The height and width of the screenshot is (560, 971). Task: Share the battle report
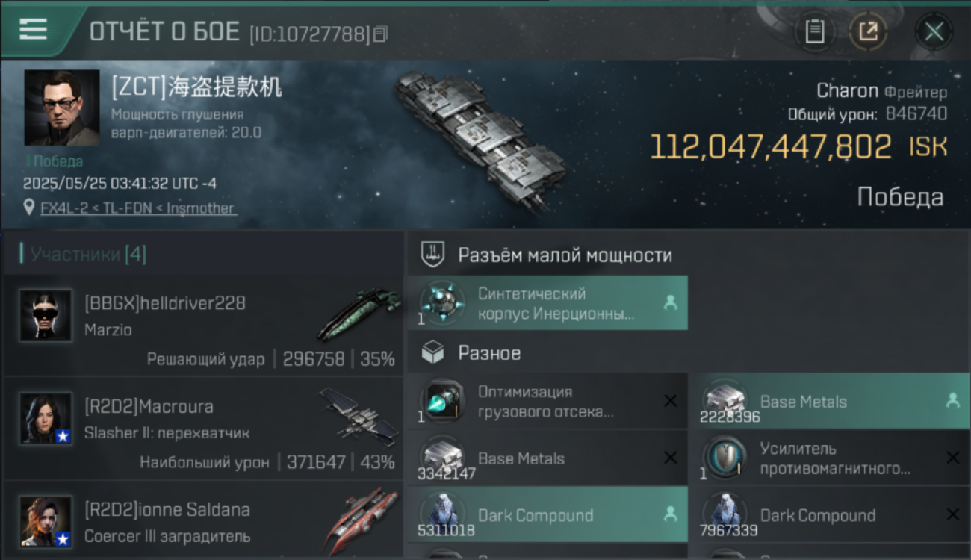(868, 31)
